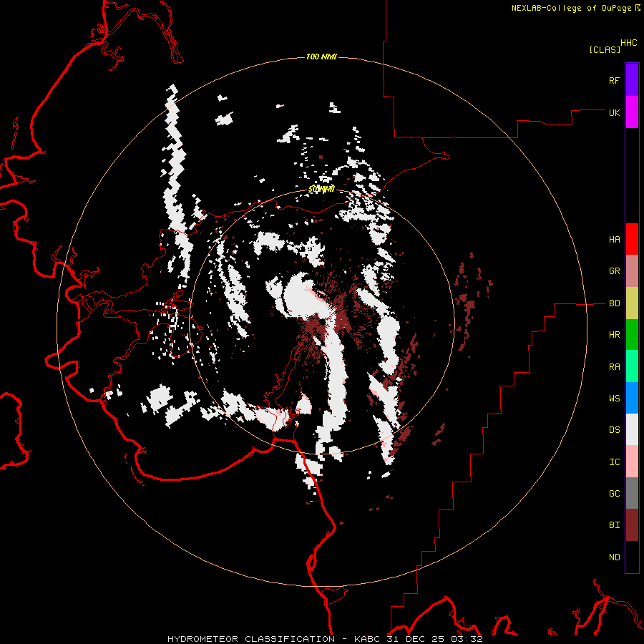Click the BD legend label
Viewport: 644px width, 644px height.
(x=615, y=303)
